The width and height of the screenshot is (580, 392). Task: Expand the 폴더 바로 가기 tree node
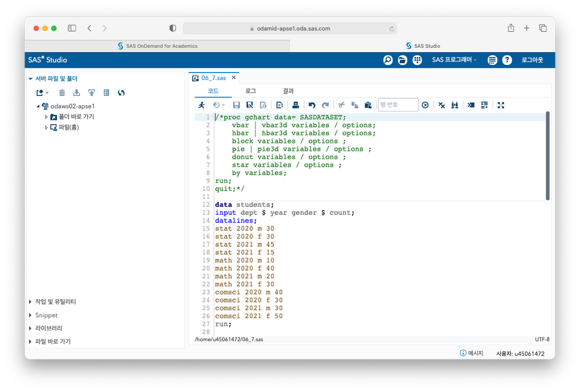click(46, 117)
